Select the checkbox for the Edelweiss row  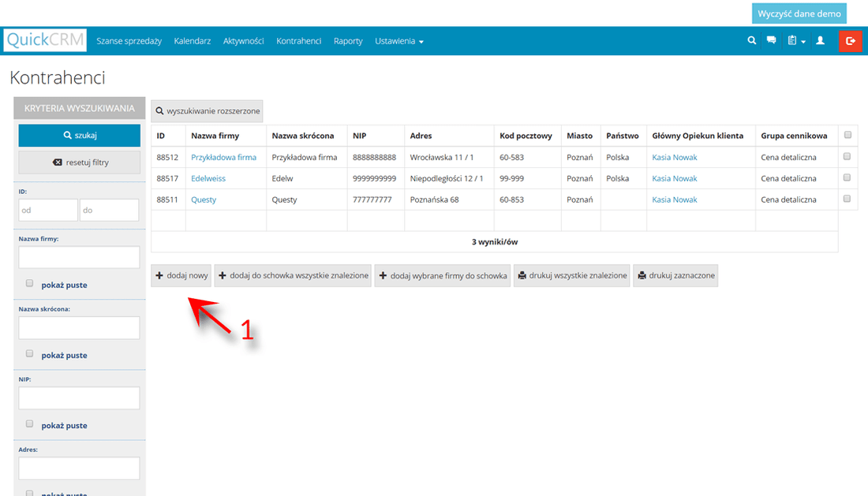(847, 177)
